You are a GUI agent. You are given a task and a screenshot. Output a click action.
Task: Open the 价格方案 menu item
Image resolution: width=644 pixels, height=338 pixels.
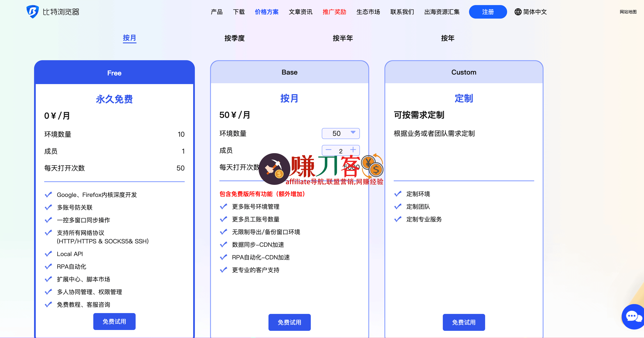(267, 12)
